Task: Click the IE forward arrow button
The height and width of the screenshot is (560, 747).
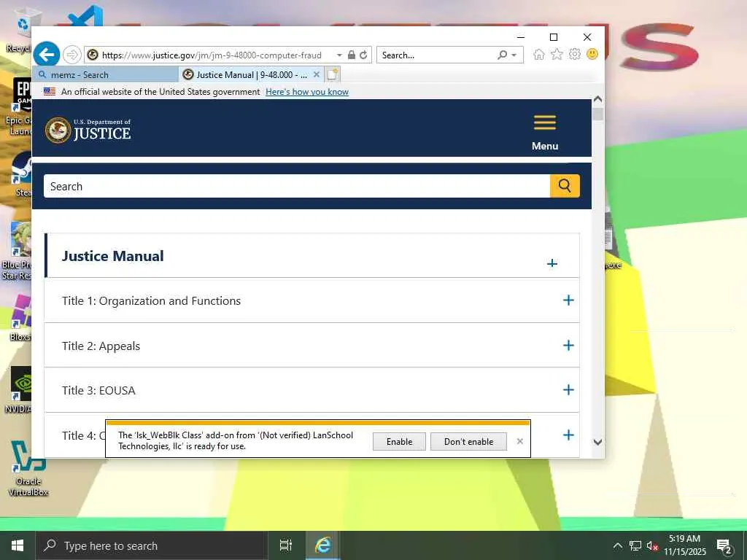Action: click(72, 55)
